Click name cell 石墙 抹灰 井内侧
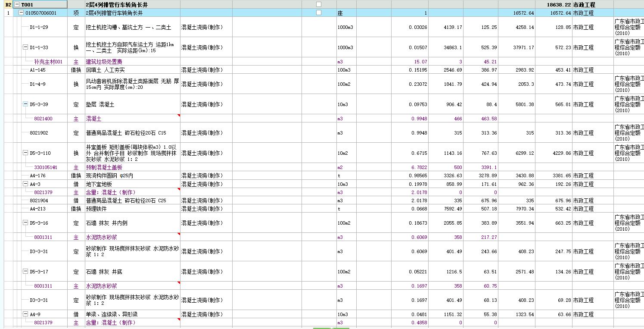This screenshot has width=644, height=329. pyautogui.click(x=107, y=223)
